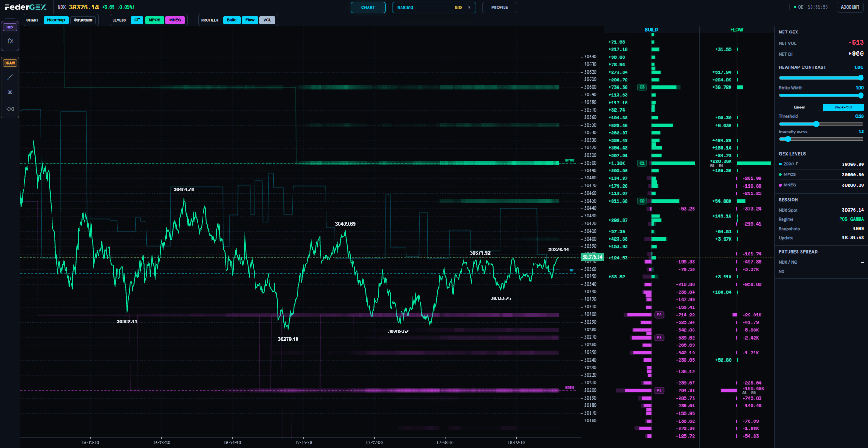This screenshot has width=868, height=448.
Task: Select the Linear intensity mode
Action: [799, 108]
